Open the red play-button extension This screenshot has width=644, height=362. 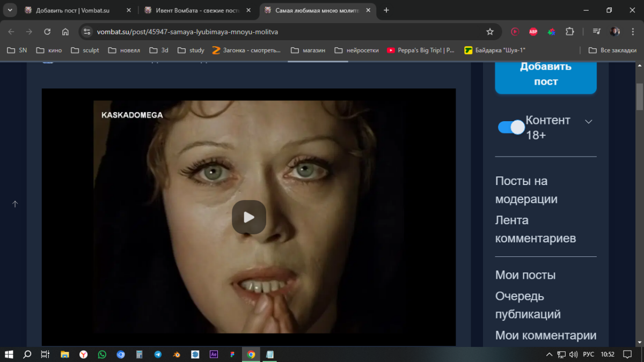point(515,32)
